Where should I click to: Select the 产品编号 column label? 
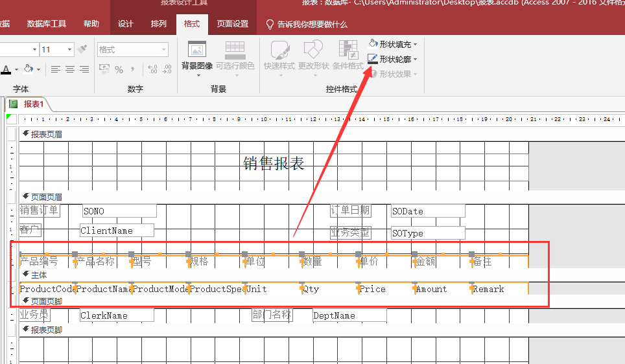47,261
